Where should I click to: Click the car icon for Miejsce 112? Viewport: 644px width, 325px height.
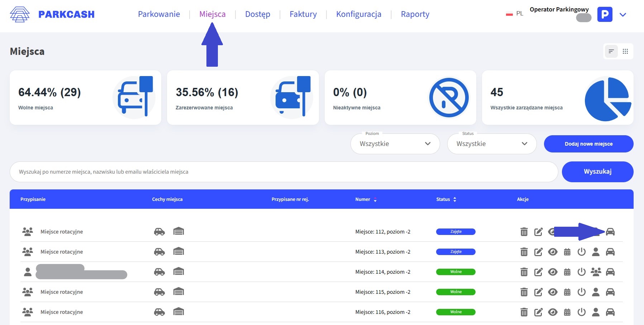tap(610, 232)
